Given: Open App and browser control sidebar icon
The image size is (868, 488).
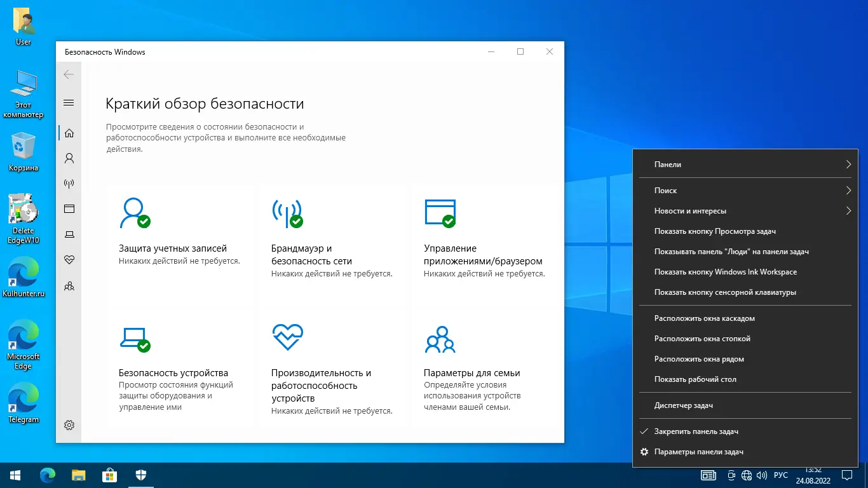Looking at the screenshot, I should [x=69, y=209].
